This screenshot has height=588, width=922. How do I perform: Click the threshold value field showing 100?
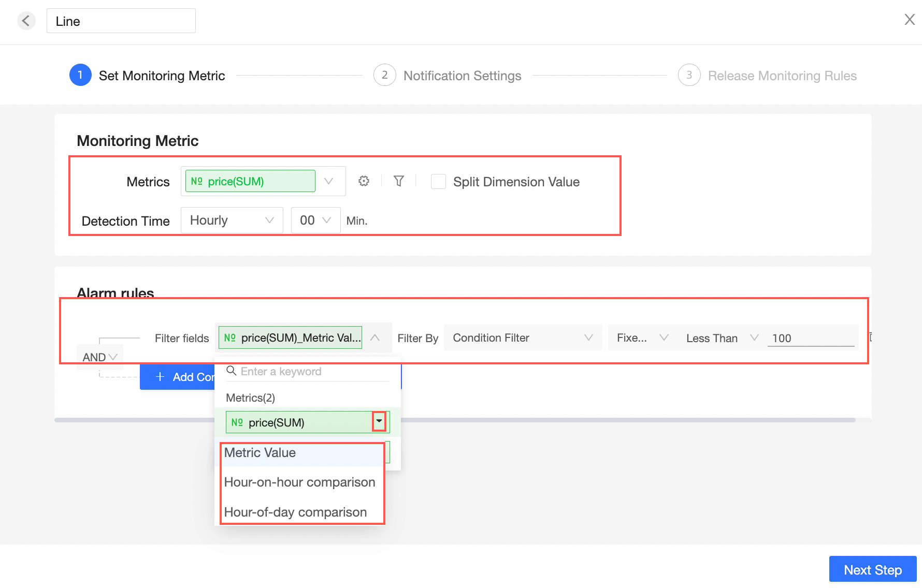coord(810,338)
